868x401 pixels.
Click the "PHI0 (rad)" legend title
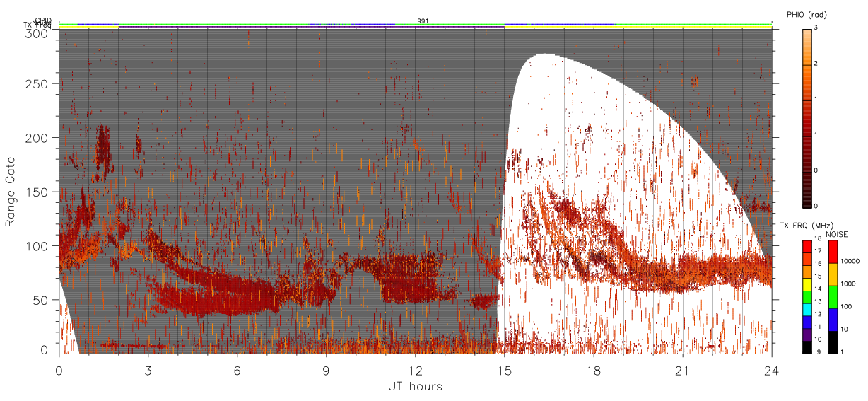806,15
